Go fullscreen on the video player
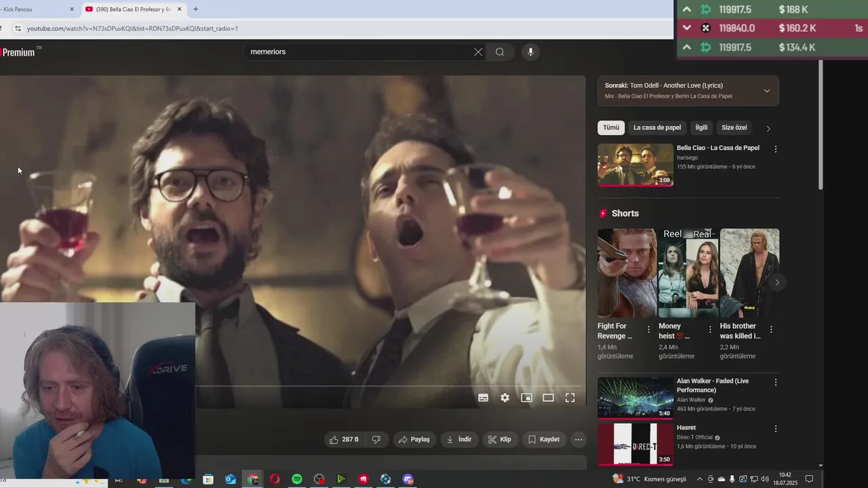This screenshot has width=868, height=488. tap(570, 398)
